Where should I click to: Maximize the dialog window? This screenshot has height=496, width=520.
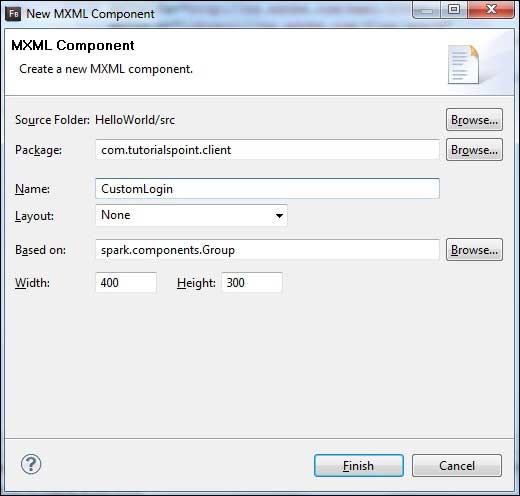point(454,9)
